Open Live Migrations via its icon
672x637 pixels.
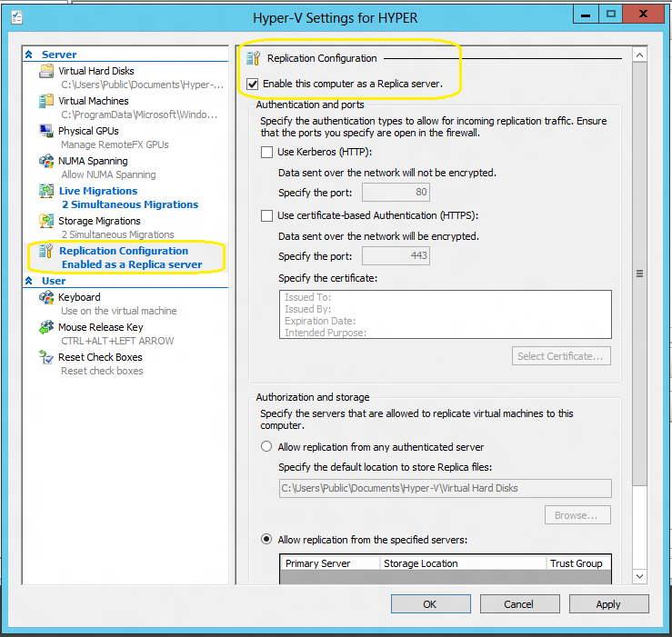tap(46, 192)
